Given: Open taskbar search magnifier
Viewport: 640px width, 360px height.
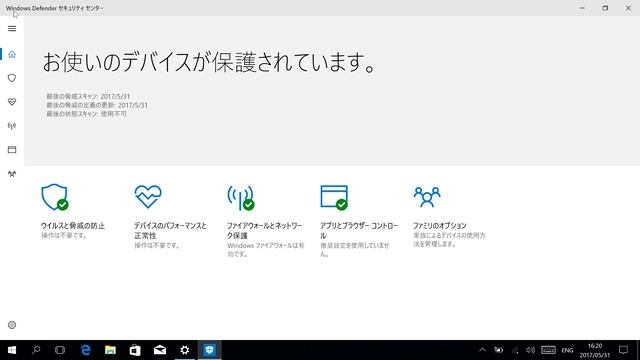Looking at the screenshot, I should click(36, 350).
